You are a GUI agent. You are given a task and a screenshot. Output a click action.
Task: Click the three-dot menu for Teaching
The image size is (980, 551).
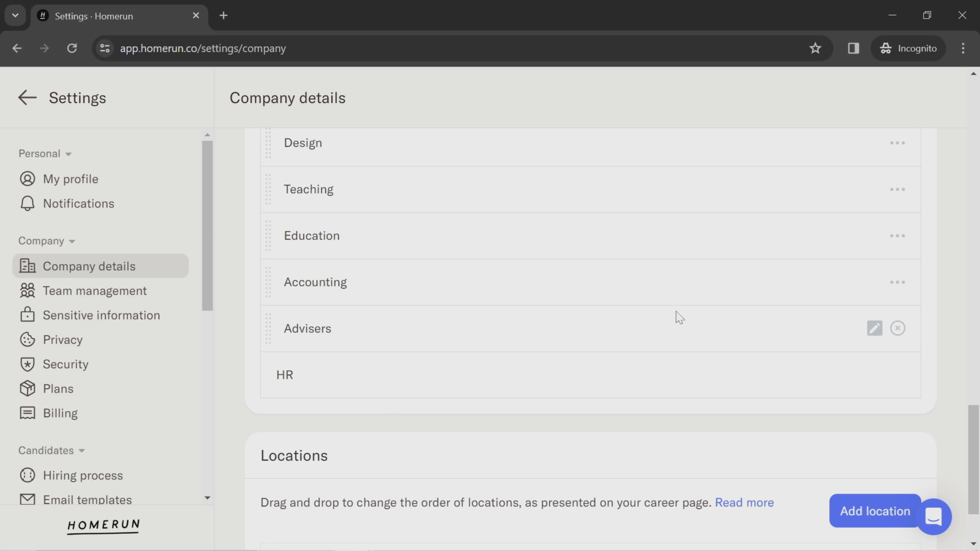pos(897,189)
